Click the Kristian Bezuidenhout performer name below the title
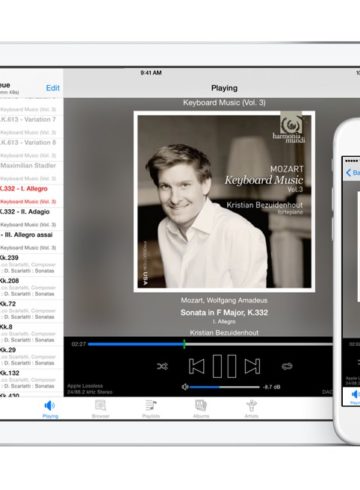Screen dimensions: 360x490 tap(224, 332)
